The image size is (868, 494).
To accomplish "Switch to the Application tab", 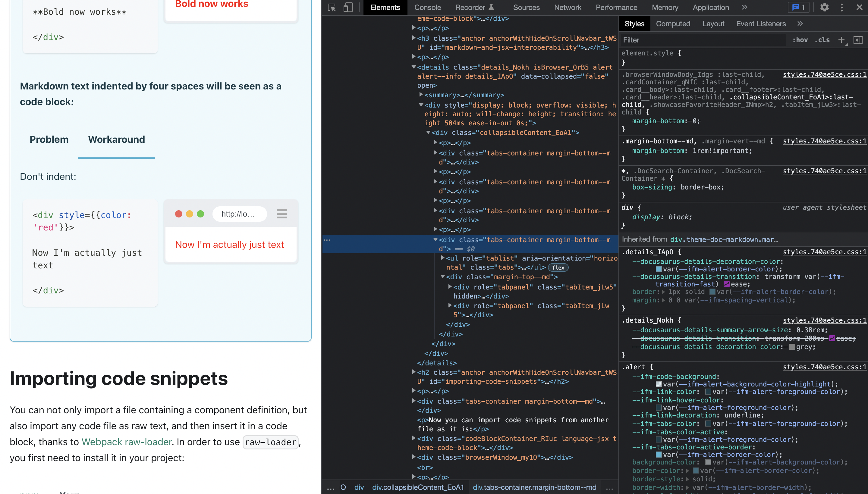I will click(710, 8).
